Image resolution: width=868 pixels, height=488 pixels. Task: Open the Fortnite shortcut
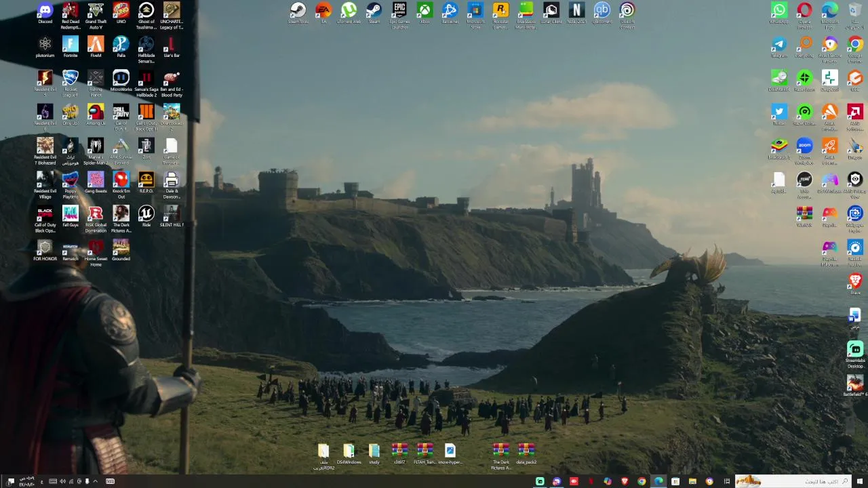coord(71,47)
